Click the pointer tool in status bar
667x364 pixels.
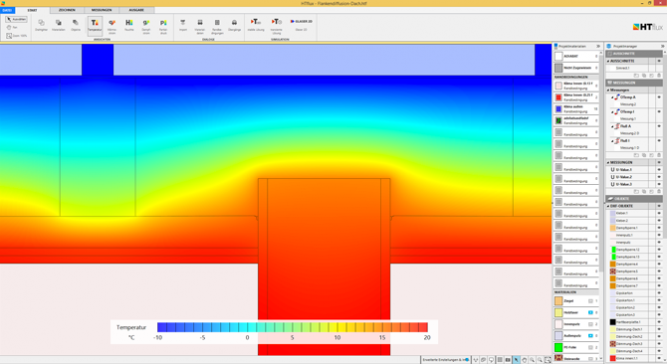(x=516, y=360)
